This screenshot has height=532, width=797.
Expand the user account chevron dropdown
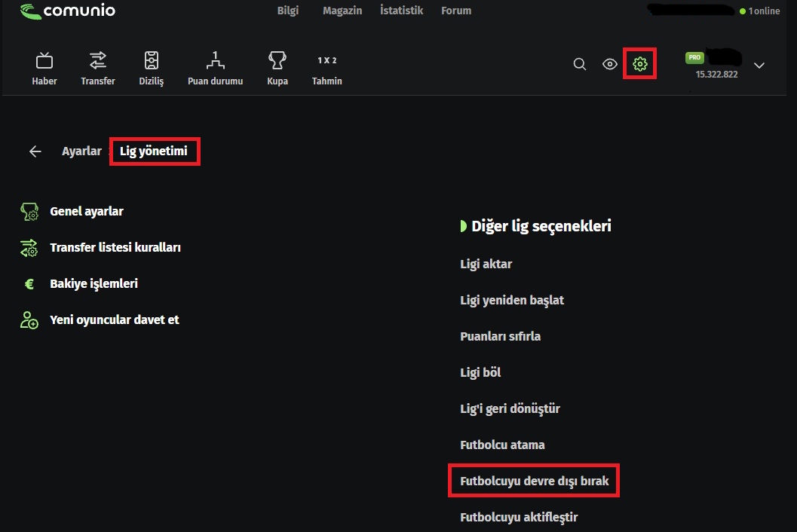[759, 65]
